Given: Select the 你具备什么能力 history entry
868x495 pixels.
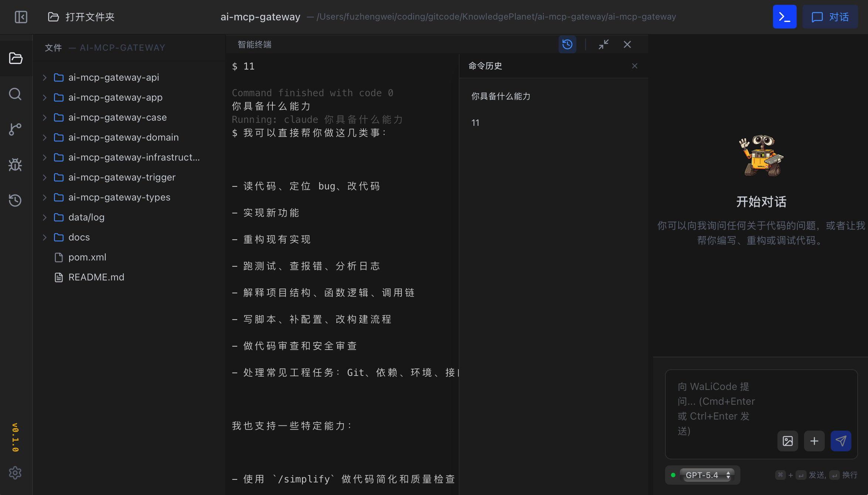Looking at the screenshot, I should pos(501,97).
